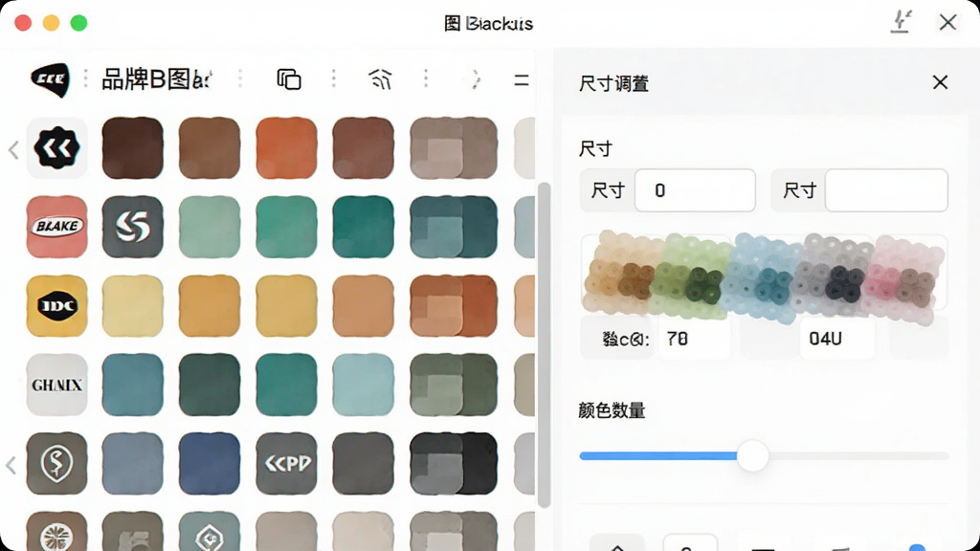Viewport: 980px width, 551px height.
Task: Pick the dark brown swatch beside the hexagon icon
Action: point(132,148)
